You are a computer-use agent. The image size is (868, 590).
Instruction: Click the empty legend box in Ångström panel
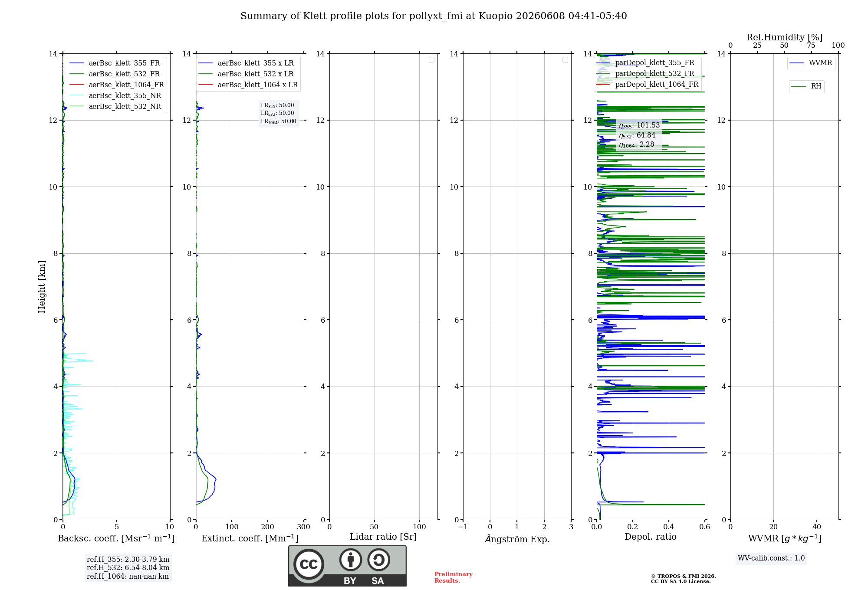click(565, 60)
